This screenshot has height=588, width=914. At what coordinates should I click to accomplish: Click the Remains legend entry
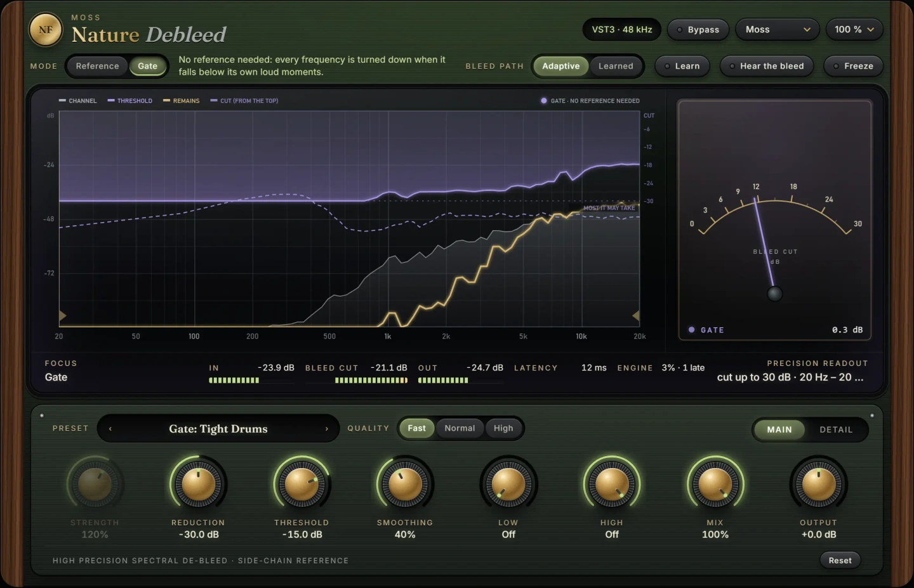[x=182, y=101]
